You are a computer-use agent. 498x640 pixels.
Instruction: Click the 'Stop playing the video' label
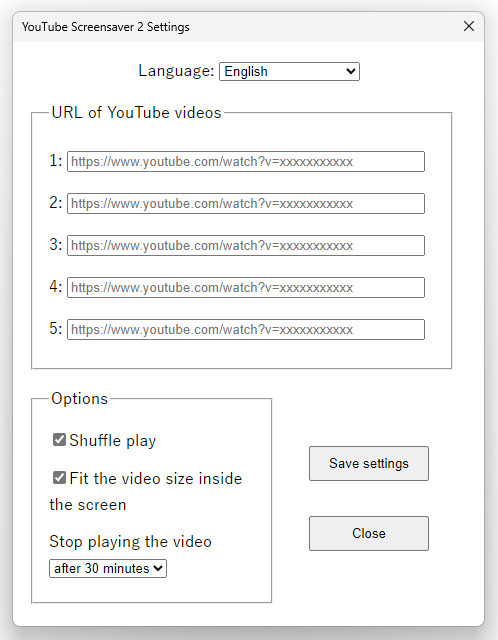(x=131, y=542)
